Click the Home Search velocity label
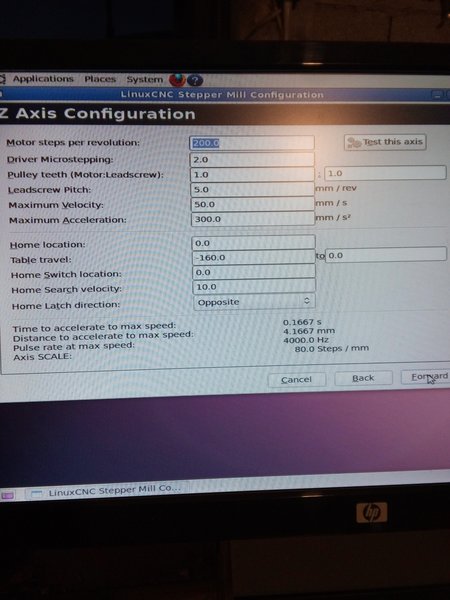450x600 pixels. point(67,290)
